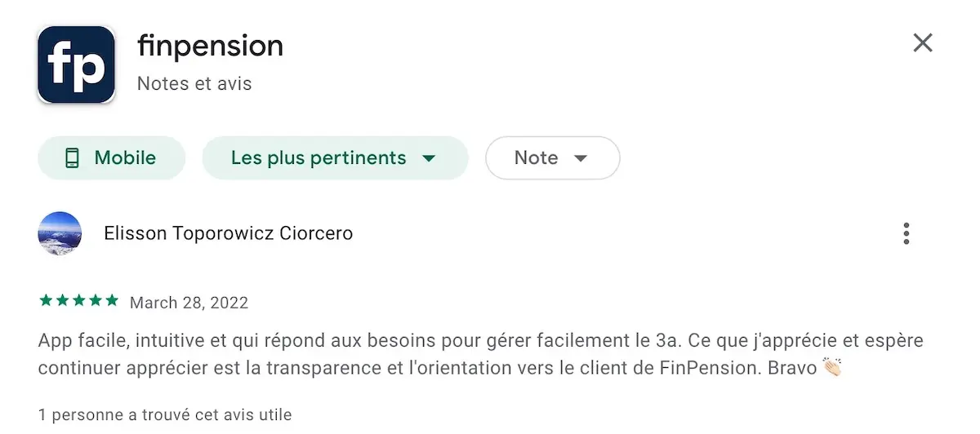Click "1 personne a trouvé cet avis utile"
980x434 pixels.
tap(165, 414)
